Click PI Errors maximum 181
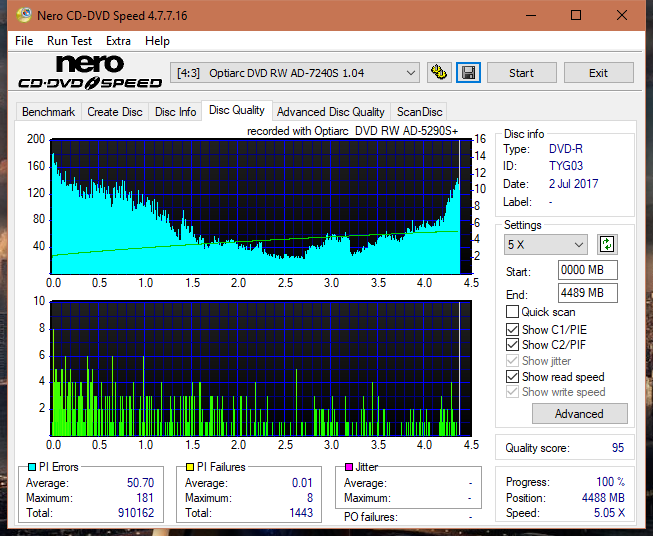Screen dimensions: 653x536 click(145, 498)
